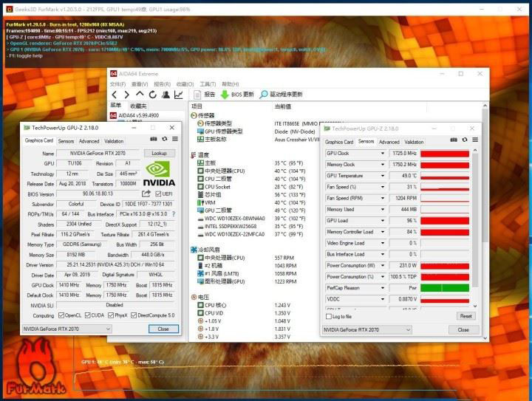Toggle PhysX checkbox in GPU-Z

tap(111, 315)
